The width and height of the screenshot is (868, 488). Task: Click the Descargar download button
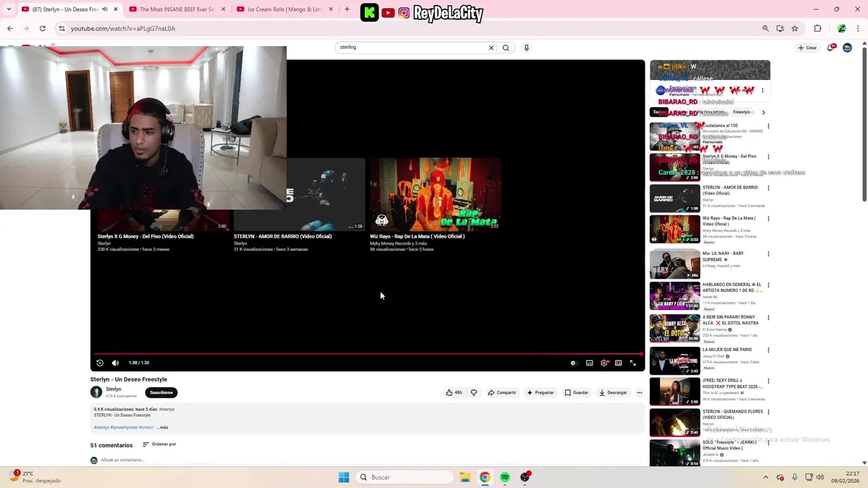tap(613, 392)
